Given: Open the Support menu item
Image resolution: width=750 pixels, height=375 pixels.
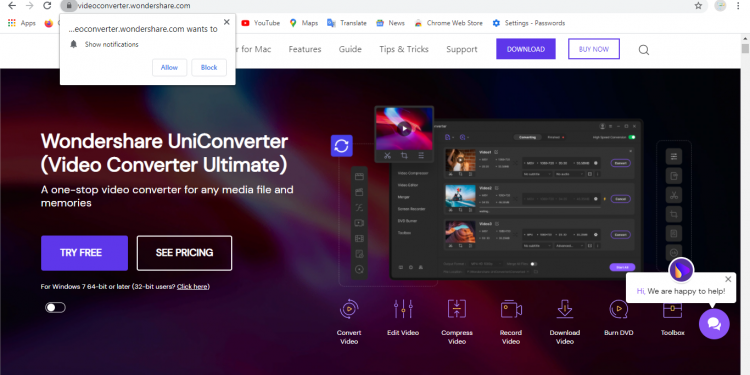Looking at the screenshot, I should (x=462, y=49).
